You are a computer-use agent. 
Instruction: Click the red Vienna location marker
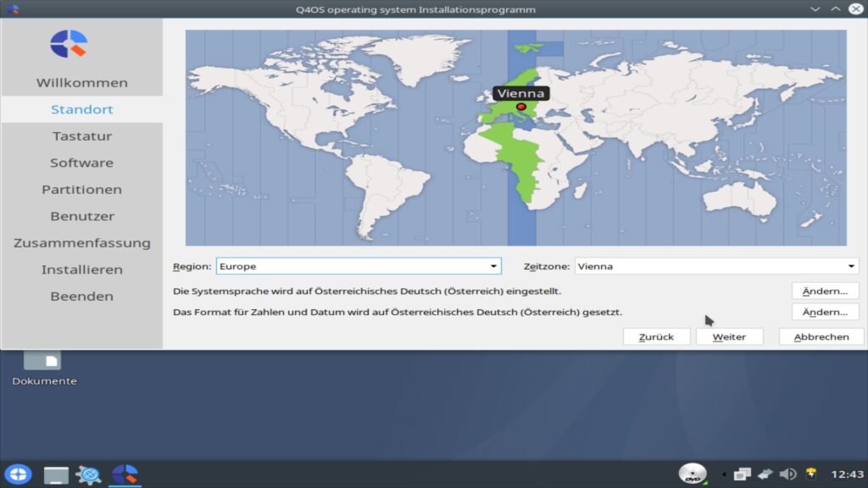tap(521, 106)
